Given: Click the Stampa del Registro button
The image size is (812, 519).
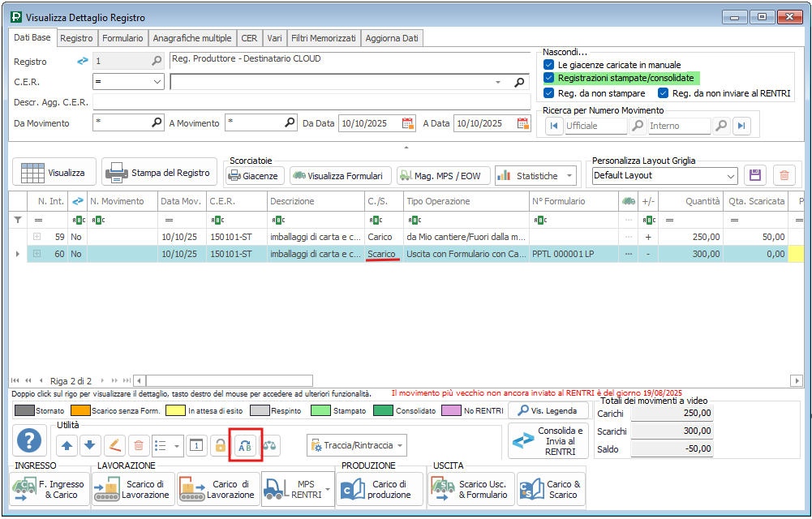Looking at the screenshot, I should (x=160, y=173).
